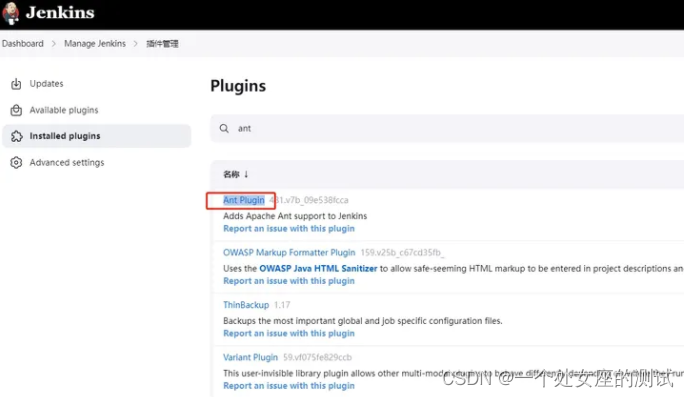Select version text 159.v25b_c67cd35fb_
Screen dimensions: 689x397
click(x=403, y=252)
